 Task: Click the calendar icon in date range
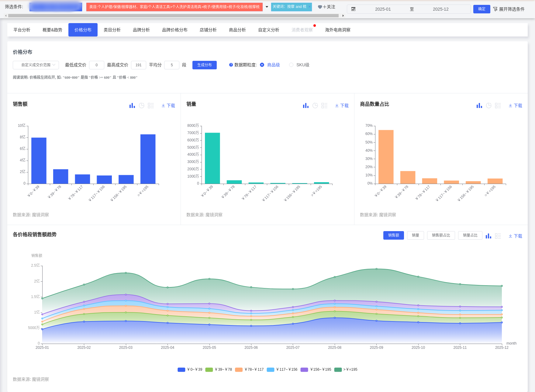tap(353, 9)
